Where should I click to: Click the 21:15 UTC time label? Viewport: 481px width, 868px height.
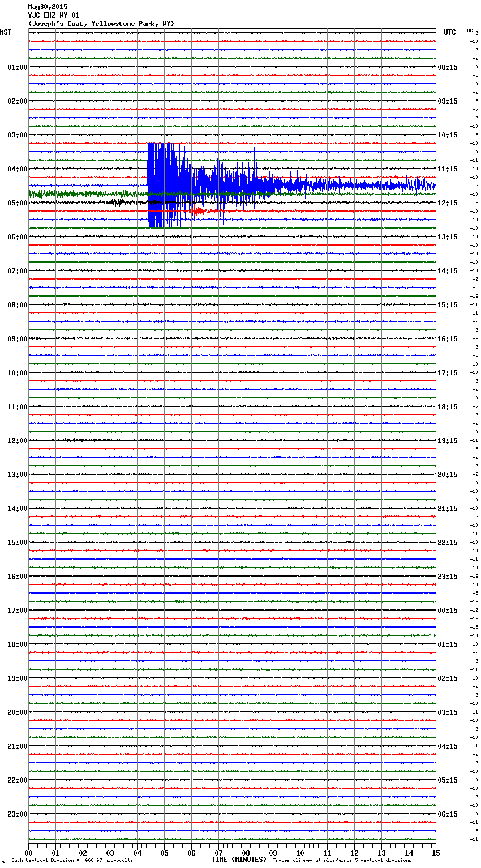tap(448, 509)
